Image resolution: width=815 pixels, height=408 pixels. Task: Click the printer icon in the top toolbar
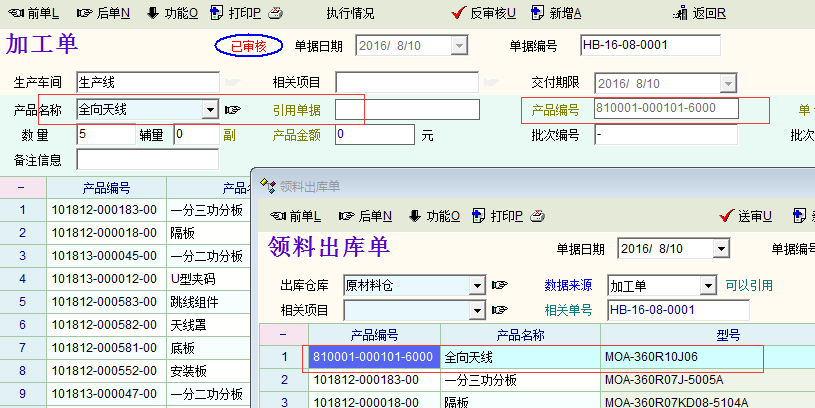click(221, 13)
